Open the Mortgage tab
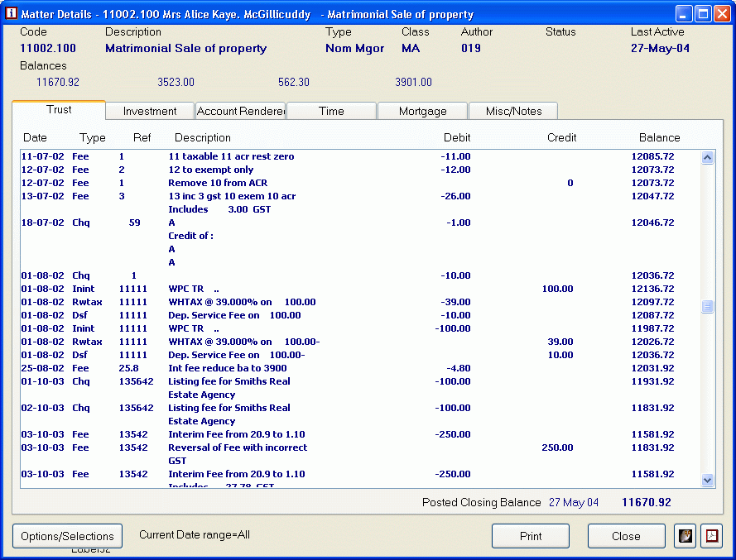The image size is (736, 560). 422,111
